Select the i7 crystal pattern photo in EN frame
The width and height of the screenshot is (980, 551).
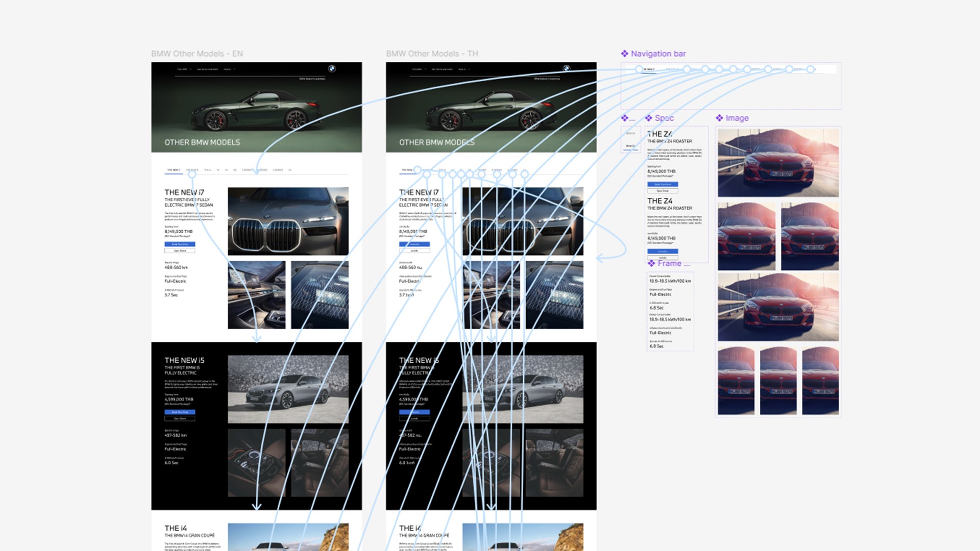(x=320, y=295)
